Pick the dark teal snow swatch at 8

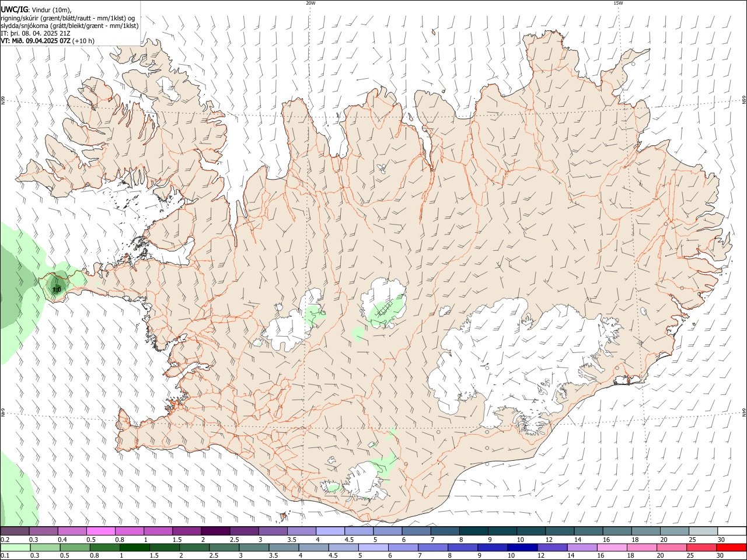(x=473, y=531)
